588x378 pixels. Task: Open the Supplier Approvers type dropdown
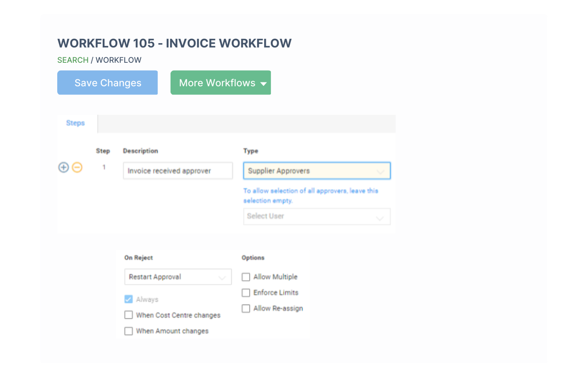tap(317, 171)
